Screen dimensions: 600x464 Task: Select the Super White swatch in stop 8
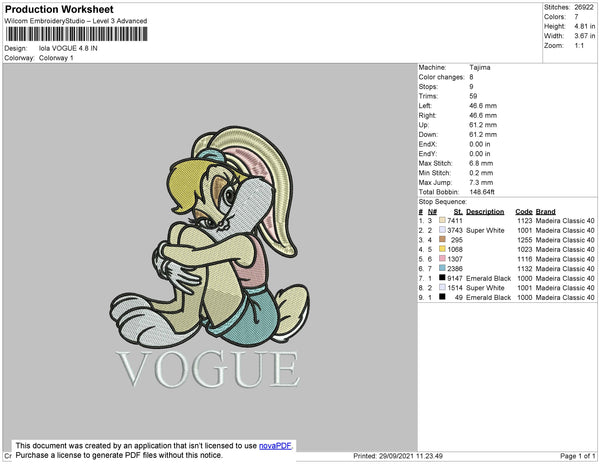click(442, 287)
